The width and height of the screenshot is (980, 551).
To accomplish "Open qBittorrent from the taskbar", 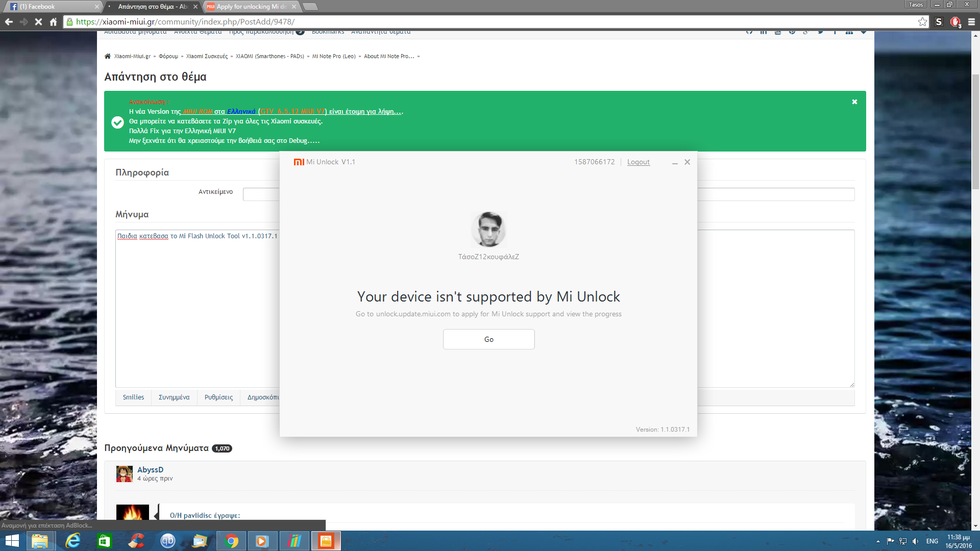I will click(x=168, y=541).
